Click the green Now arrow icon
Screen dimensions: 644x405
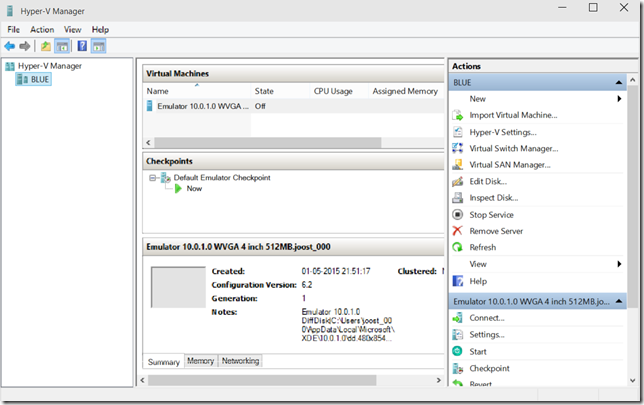(178, 189)
